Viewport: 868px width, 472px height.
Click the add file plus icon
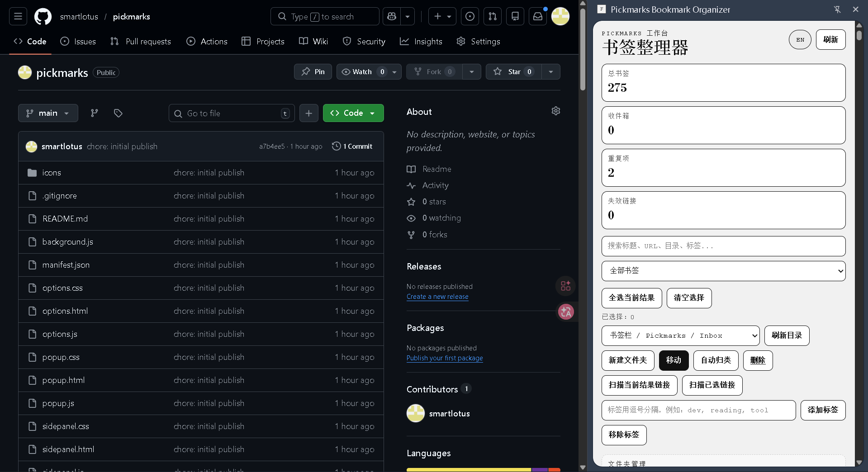308,113
